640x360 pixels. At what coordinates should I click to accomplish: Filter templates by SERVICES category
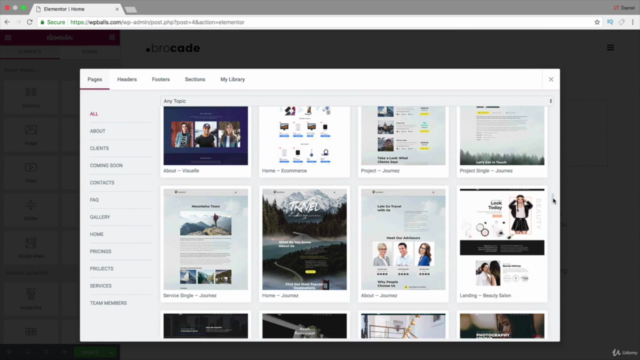101,286
